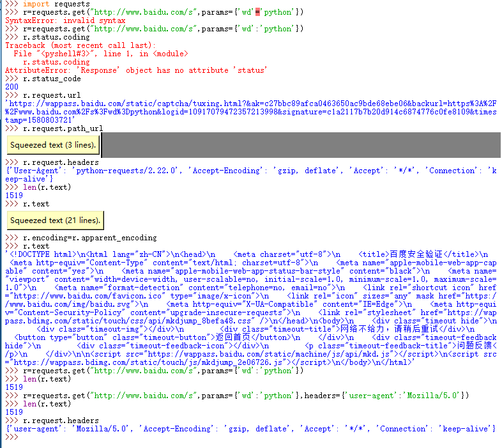Viewport: 502px width, 448px height.
Task: Click the "eep-alive'}" wrapped output line
Action: pyautogui.click(x=29, y=179)
